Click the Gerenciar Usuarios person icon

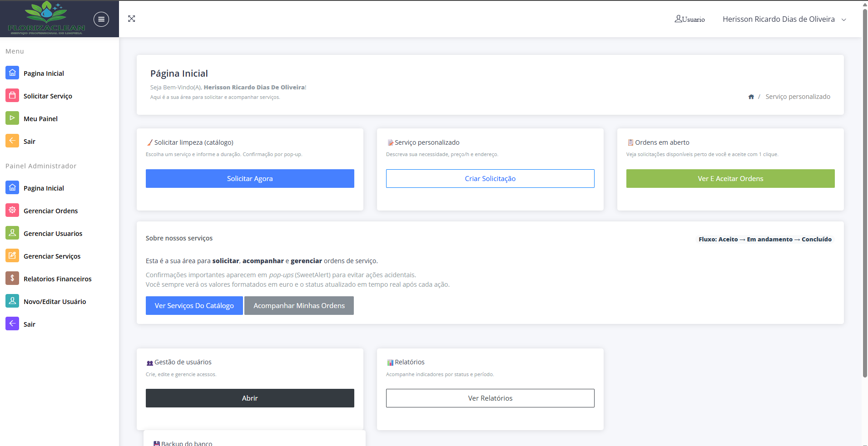point(12,233)
